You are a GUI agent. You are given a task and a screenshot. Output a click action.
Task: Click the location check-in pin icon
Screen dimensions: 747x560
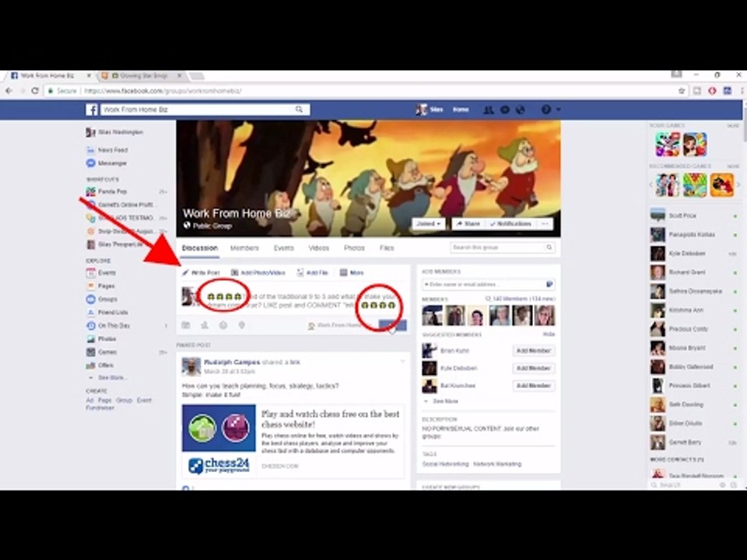click(x=241, y=325)
